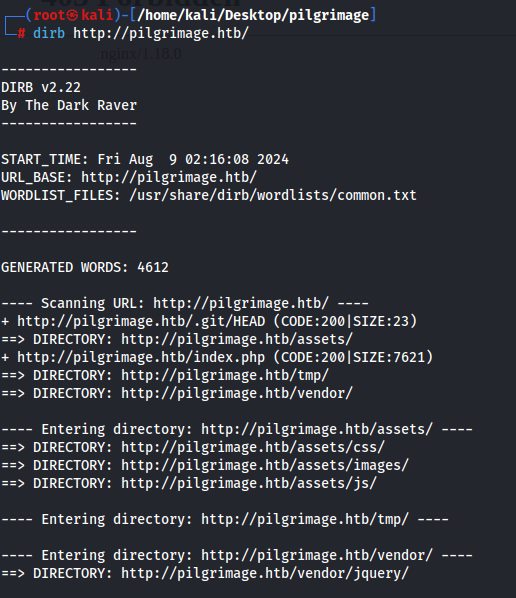Click the /home/kali/Desktop/pilgrimage path in prompt
Image resolution: width=516 pixels, height=598 pixels.
click(x=253, y=15)
